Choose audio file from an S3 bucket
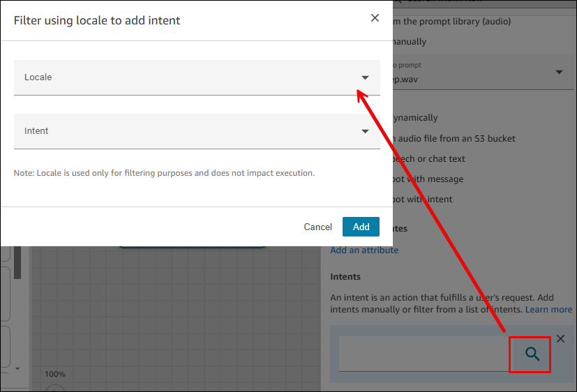This screenshot has height=392, width=577. click(454, 138)
